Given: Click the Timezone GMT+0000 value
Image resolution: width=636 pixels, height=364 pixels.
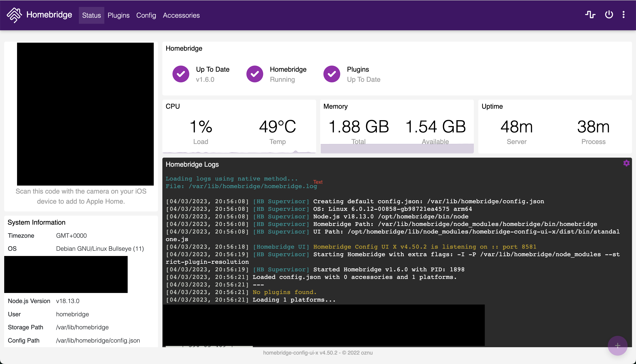Looking at the screenshot, I should tap(71, 236).
